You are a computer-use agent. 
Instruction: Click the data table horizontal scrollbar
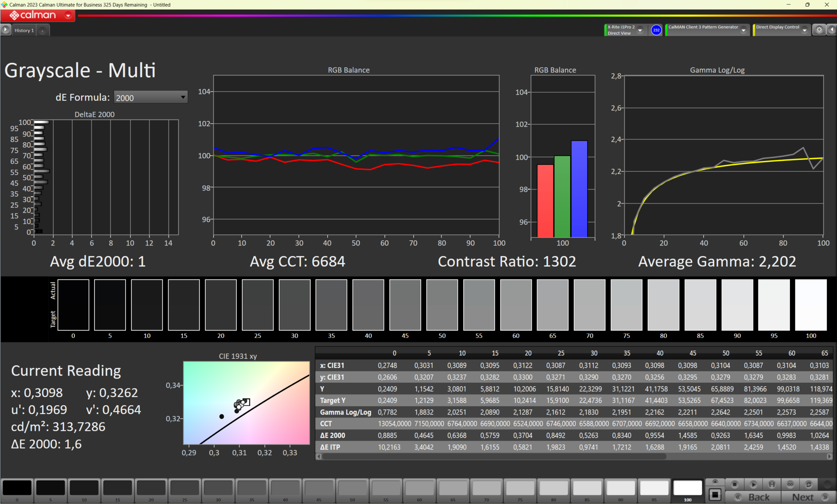click(493, 456)
